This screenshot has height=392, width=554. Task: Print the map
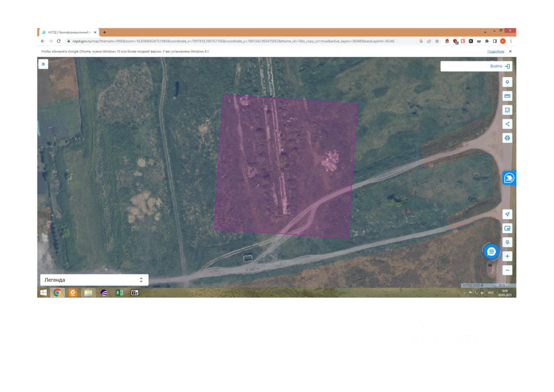click(507, 138)
